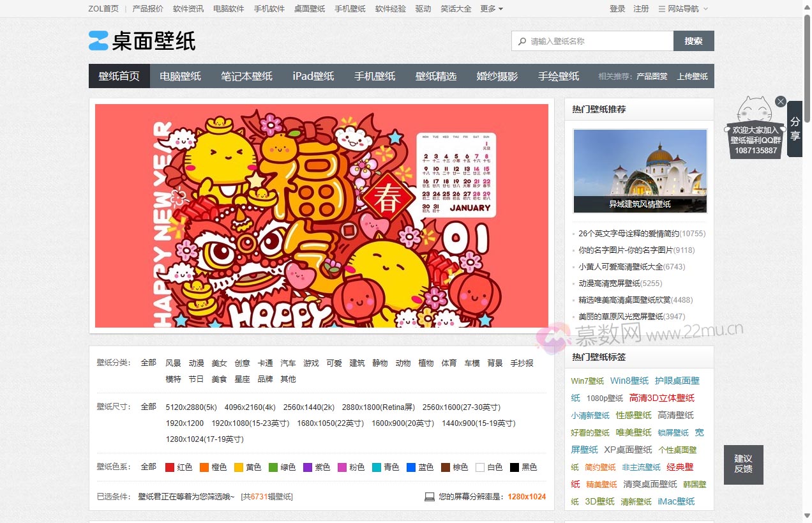Image resolution: width=812 pixels, height=523 pixels.
Task: Click the 登录 login link
Action: [x=617, y=9]
